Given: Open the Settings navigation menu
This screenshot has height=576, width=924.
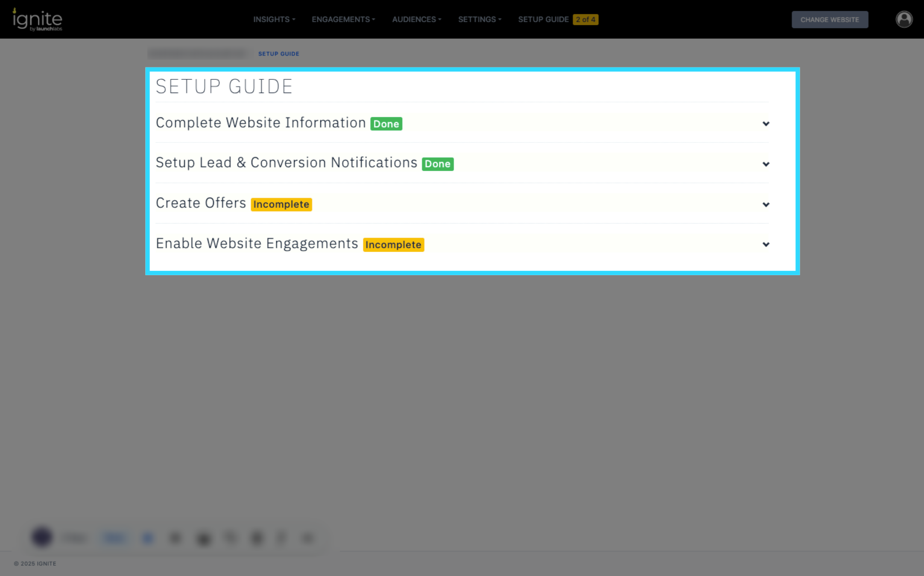Looking at the screenshot, I should [479, 20].
